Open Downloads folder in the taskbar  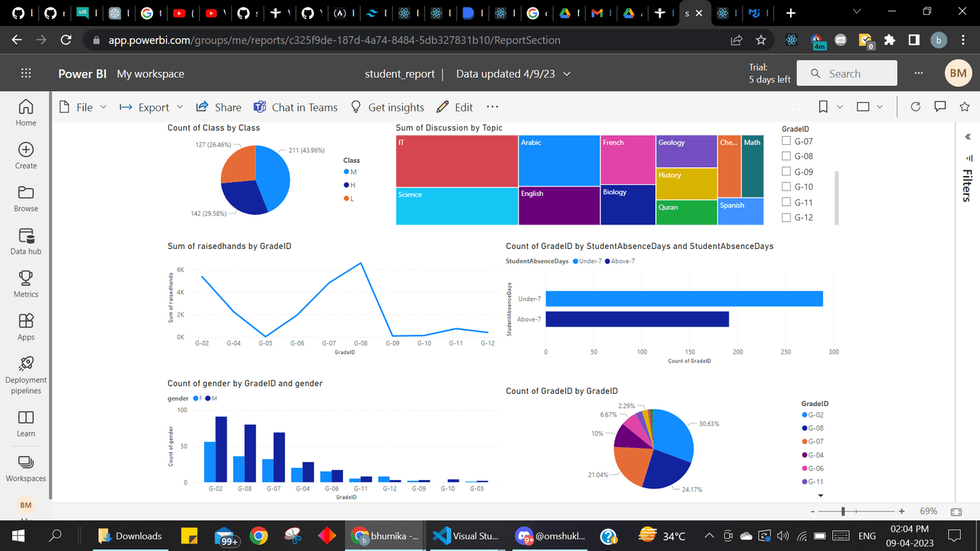[x=130, y=536]
